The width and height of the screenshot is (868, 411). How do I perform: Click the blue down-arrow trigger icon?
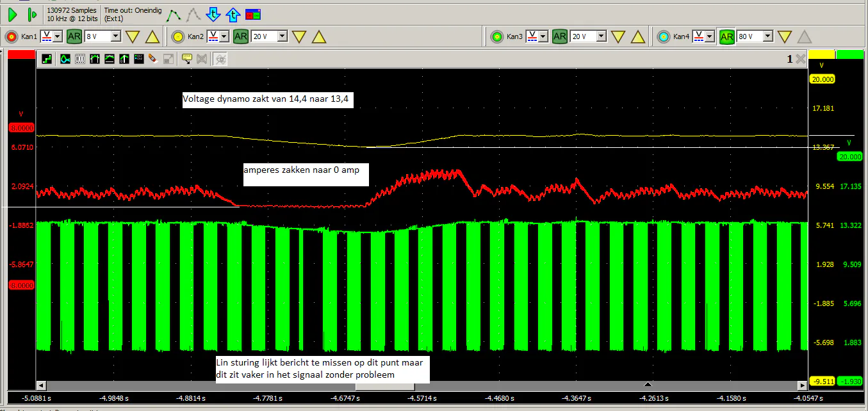point(213,14)
